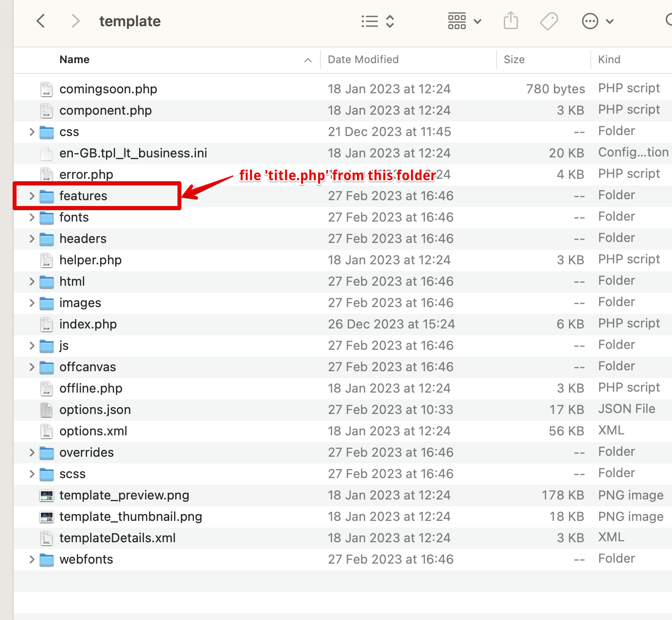Switch view using list view selector
Viewport: 672px width, 620px height.
[x=377, y=21]
